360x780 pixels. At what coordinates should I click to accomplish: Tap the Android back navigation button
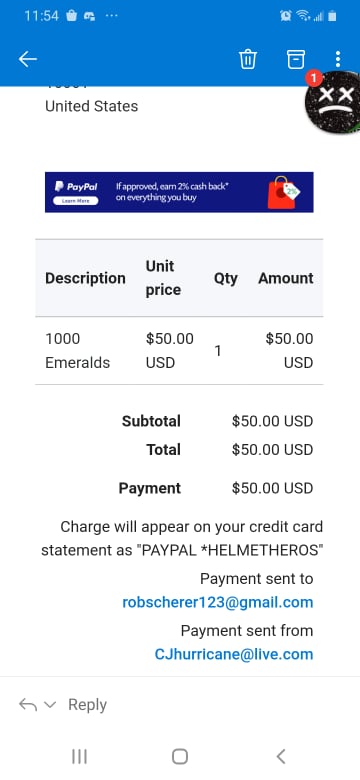click(x=281, y=757)
